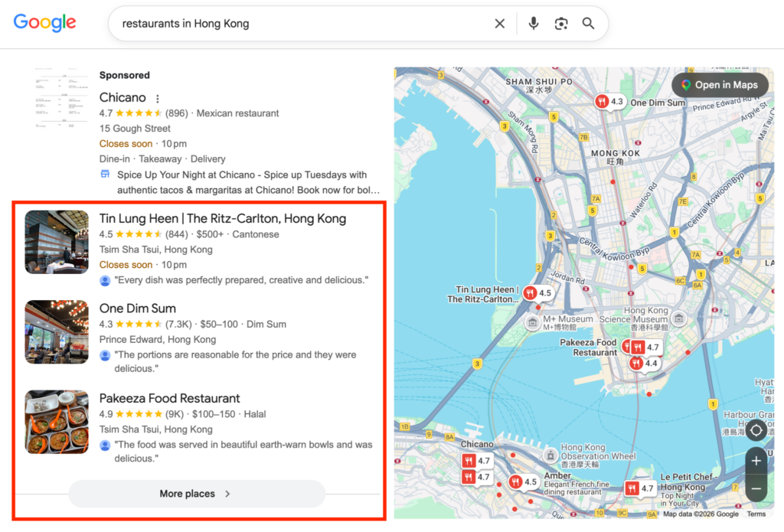Open in Maps button

[x=720, y=85]
